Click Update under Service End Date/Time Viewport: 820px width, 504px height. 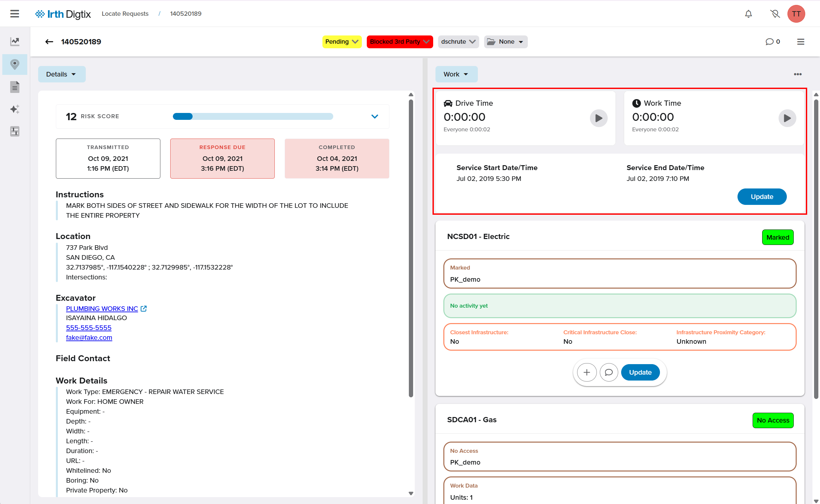click(761, 197)
